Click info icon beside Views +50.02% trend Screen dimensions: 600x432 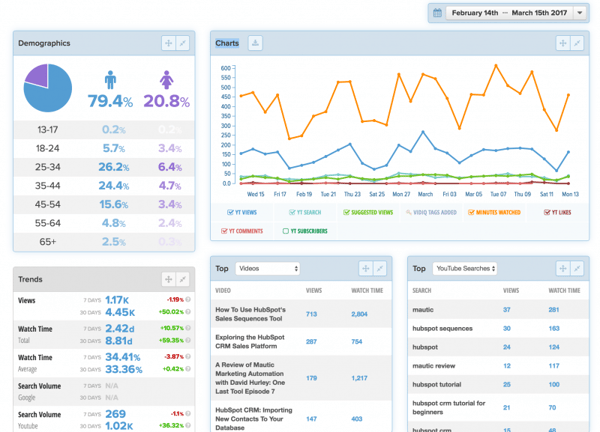pyautogui.click(x=188, y=312)
